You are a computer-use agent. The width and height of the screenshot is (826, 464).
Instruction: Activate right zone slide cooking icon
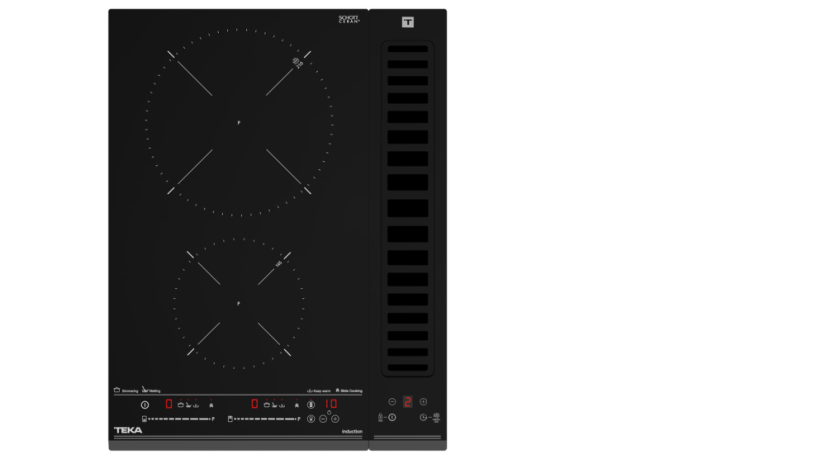[x=297, y=405]
